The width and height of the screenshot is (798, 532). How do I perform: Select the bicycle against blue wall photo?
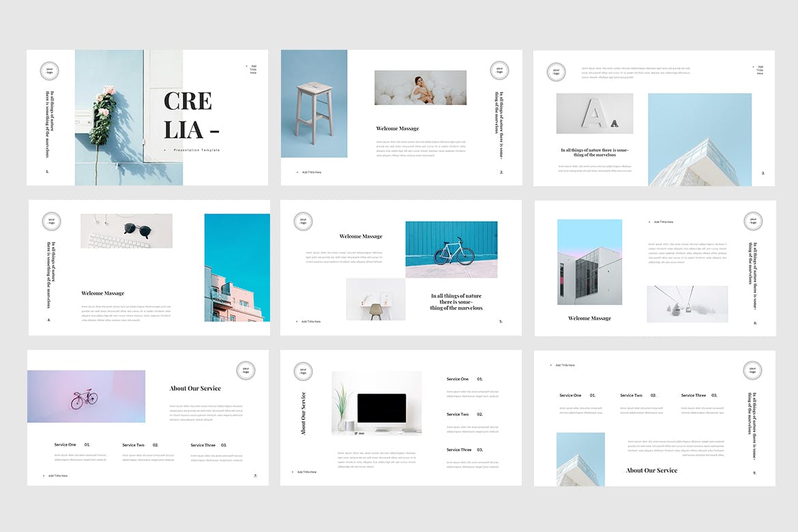451,249
